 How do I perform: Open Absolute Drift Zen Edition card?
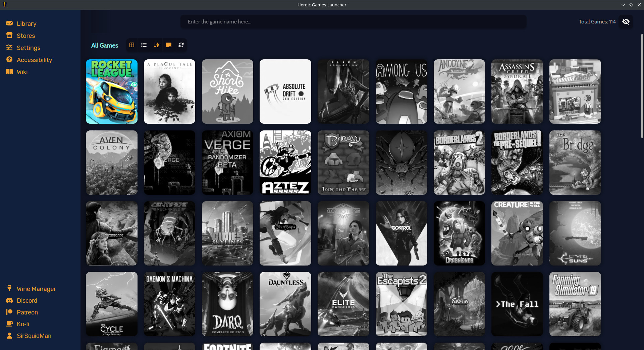pyautogui.click(x=285, y=92)
